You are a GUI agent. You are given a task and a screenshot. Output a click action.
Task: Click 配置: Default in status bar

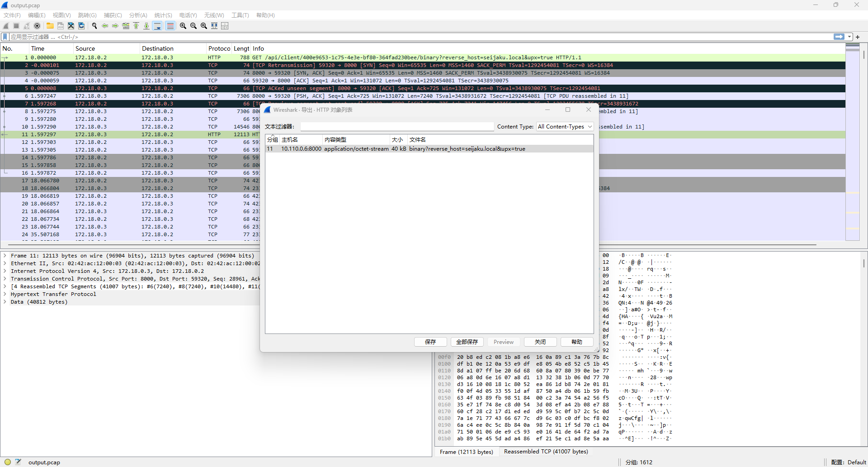(849, 462)
